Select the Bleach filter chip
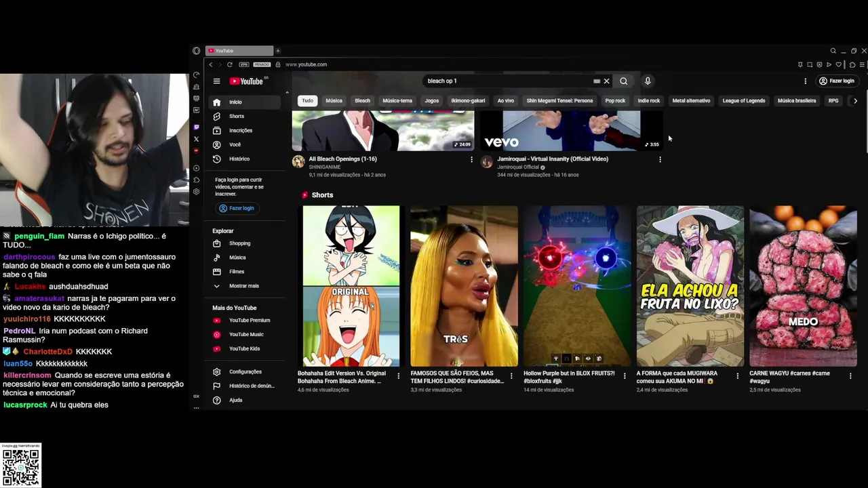868x488 pixels. tap(363, 101)
